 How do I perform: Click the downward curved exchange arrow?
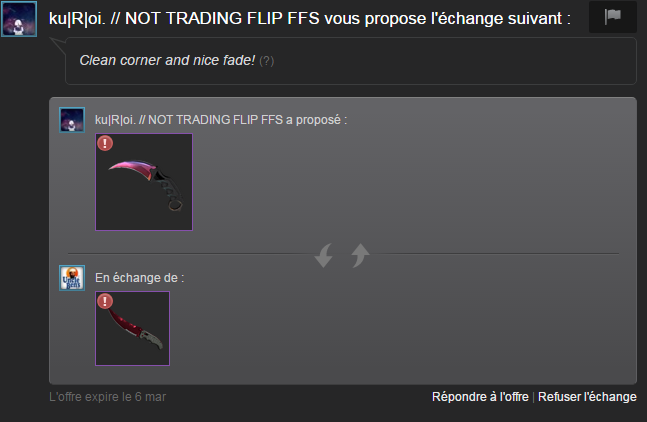[324, 255]
